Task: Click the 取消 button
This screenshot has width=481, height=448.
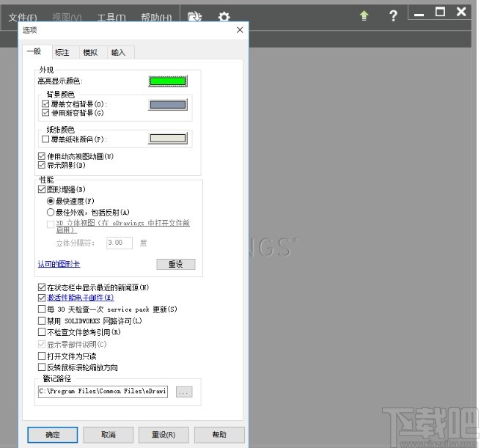Action: tap(109, 435)
